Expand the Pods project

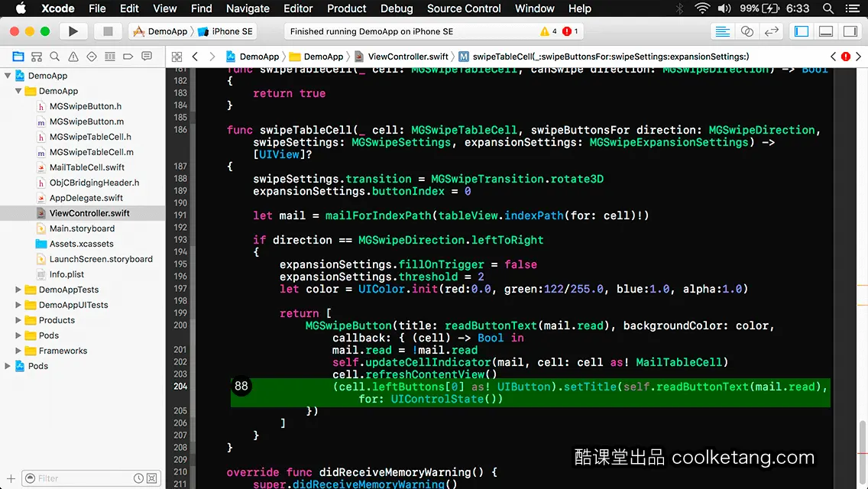[8, 366]
